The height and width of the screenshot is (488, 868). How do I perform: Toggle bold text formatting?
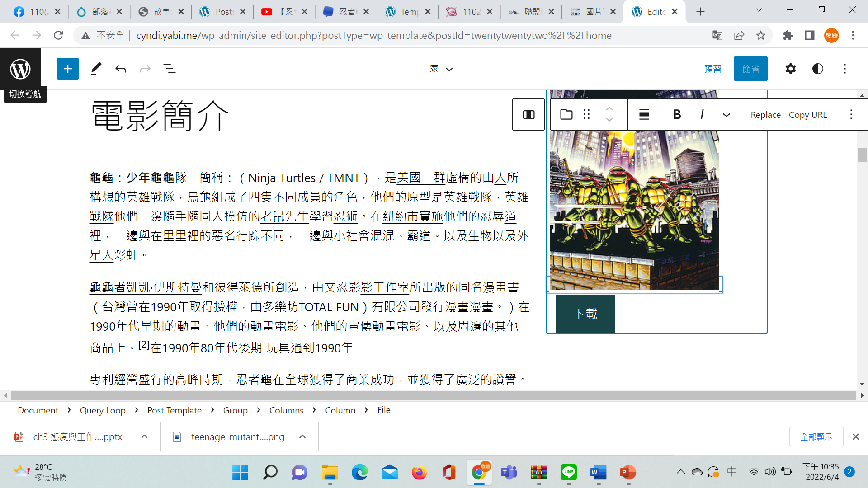(677, 115)
